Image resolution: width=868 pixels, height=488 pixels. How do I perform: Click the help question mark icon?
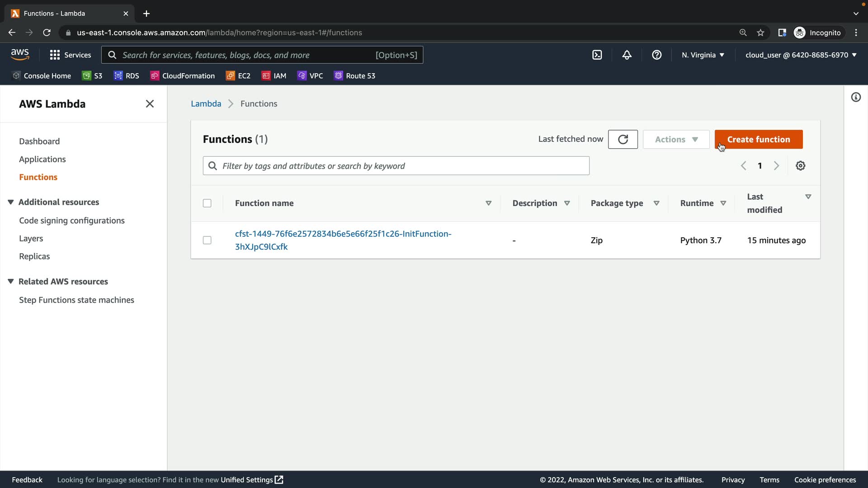(x=656, y=55)
